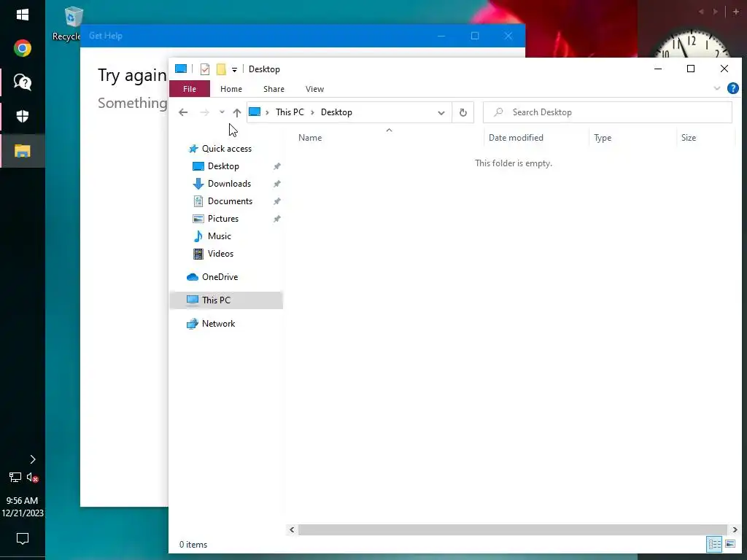747x560 pixels.
Task: Open the Get Help taskbar icon
Action: 23,82
